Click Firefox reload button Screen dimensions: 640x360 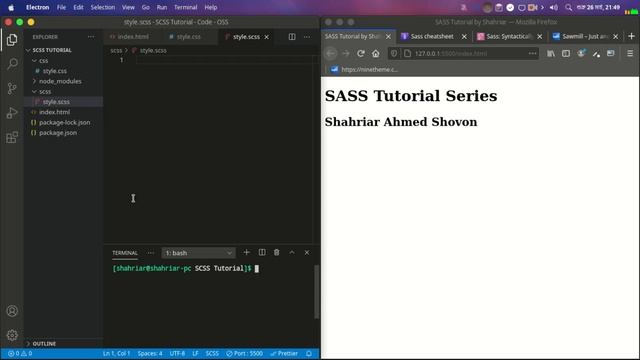[361, 53]
